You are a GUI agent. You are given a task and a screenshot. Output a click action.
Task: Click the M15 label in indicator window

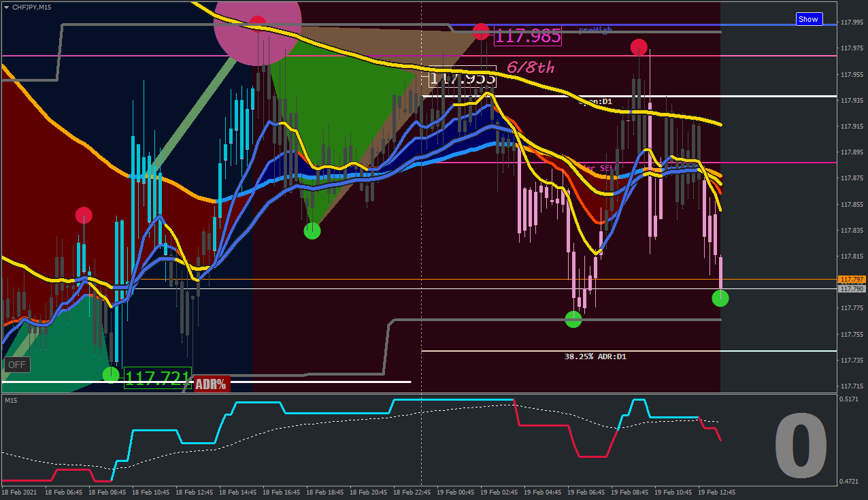click(11, 400)
